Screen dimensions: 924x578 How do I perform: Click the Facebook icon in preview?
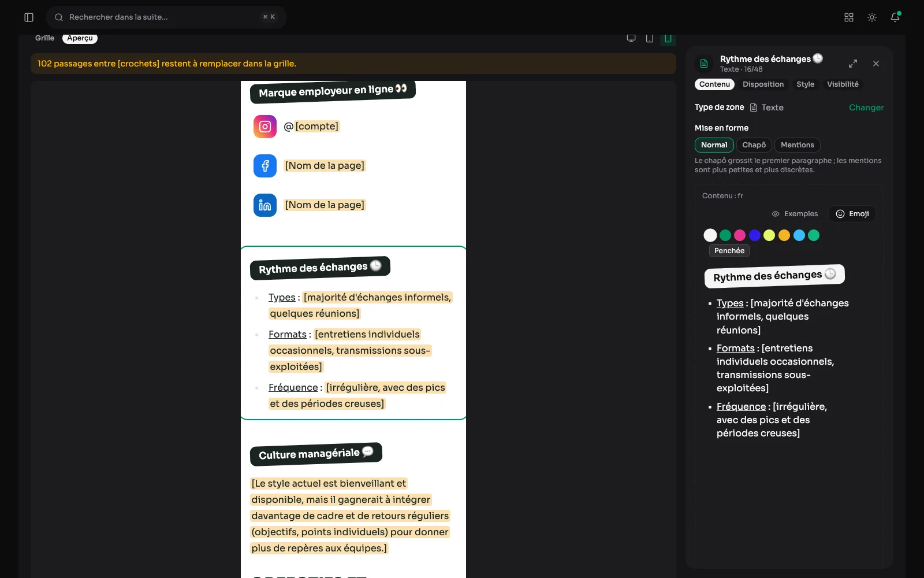265,166
